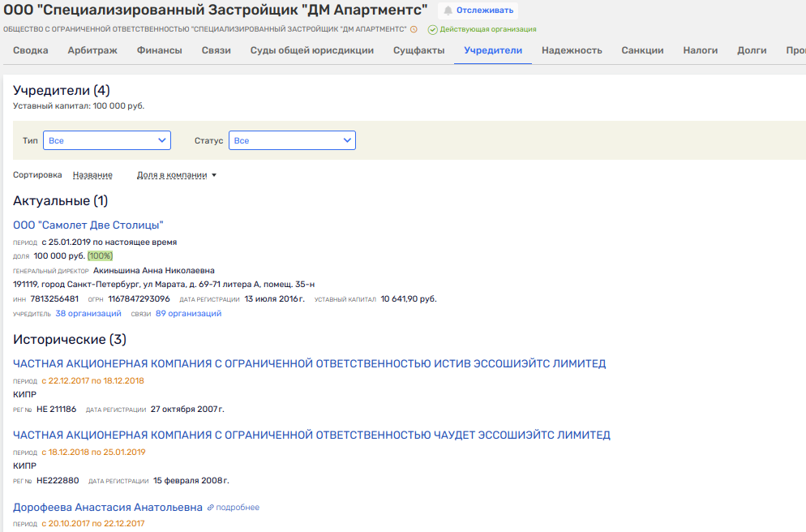Open Суды общей юрисдикции tab
The height and width of the screenshot is (532, 806).
pos(312,50)
